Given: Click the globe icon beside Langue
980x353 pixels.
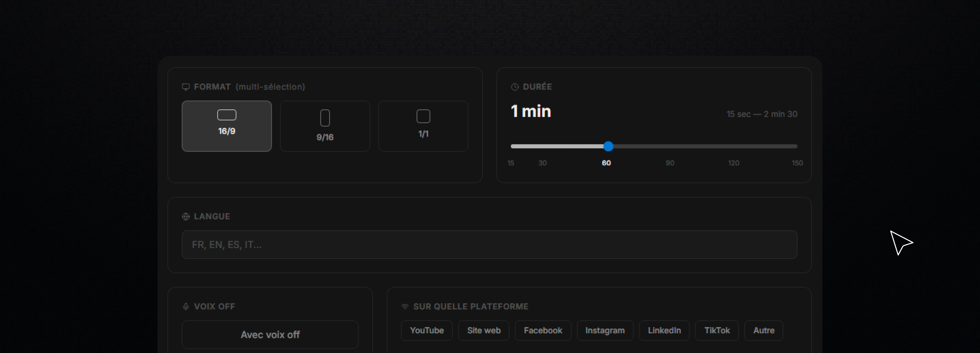Looking at the screenshot, I should tap(185, 217).
